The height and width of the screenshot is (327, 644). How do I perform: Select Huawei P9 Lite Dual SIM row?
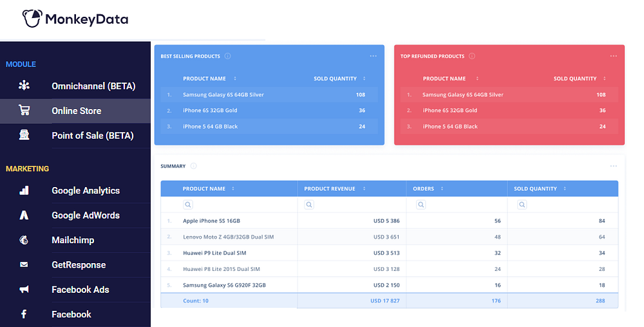(390, 253)
